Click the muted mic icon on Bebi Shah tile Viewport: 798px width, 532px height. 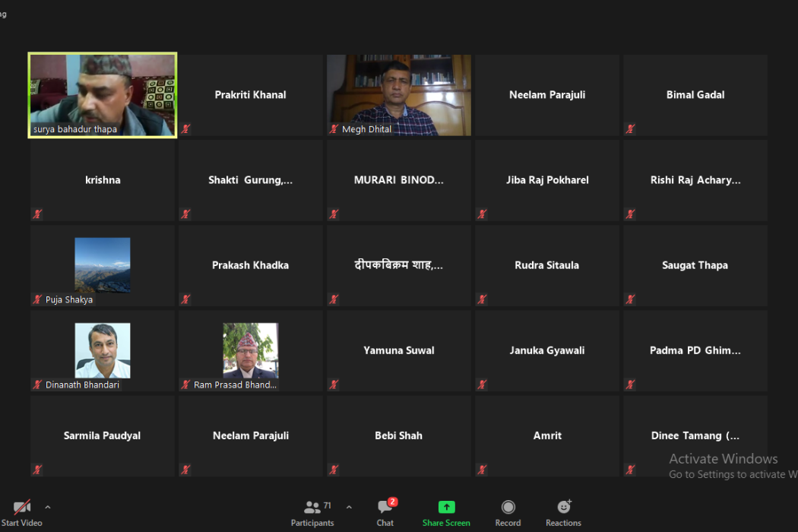(334, 470)
